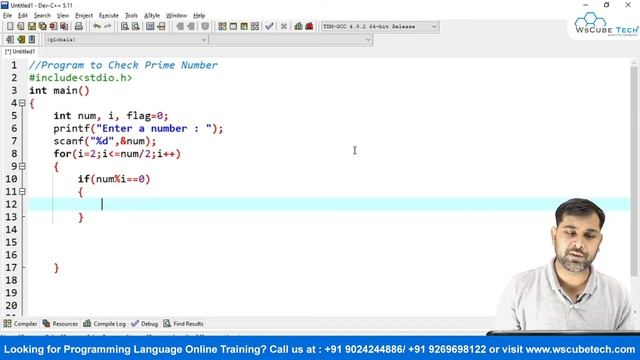640x360 pixels.
Task: Click the Find magnifier icon
Action: (x=125, y=27)
